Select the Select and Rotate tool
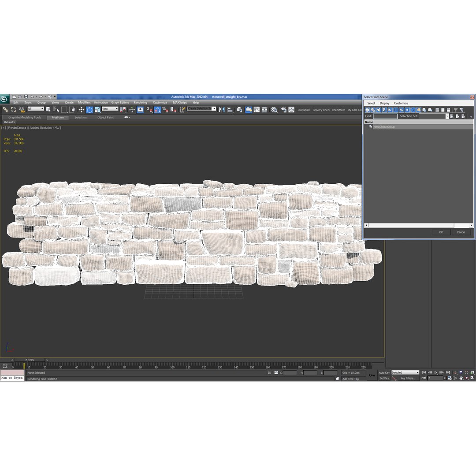This screenshot has height=476, width=476. click(89, 110)
